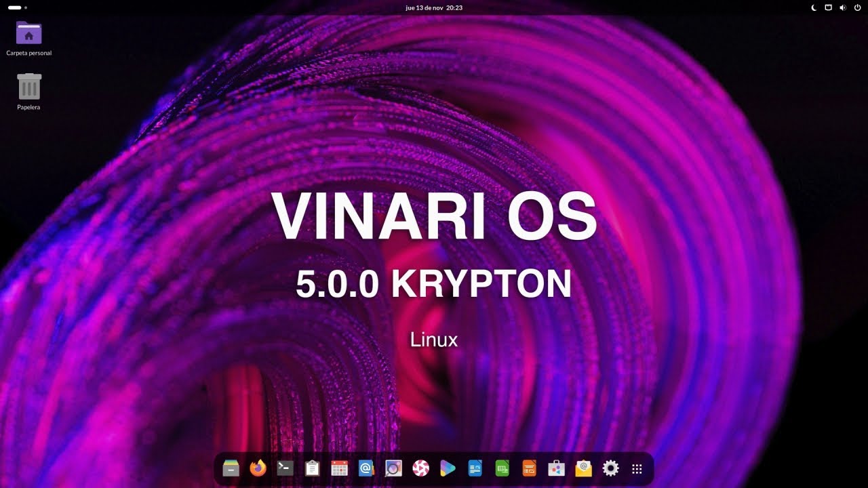Click the screen indicator in top bar
This screenshot has width=868, height=488.
point(828,7)
